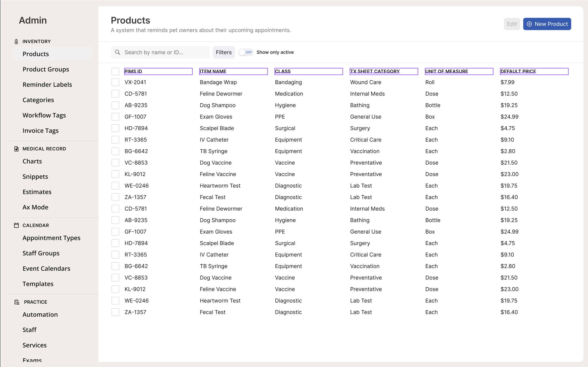Open the Filters dropdown
588x367 pixels.
pos(223,52)
